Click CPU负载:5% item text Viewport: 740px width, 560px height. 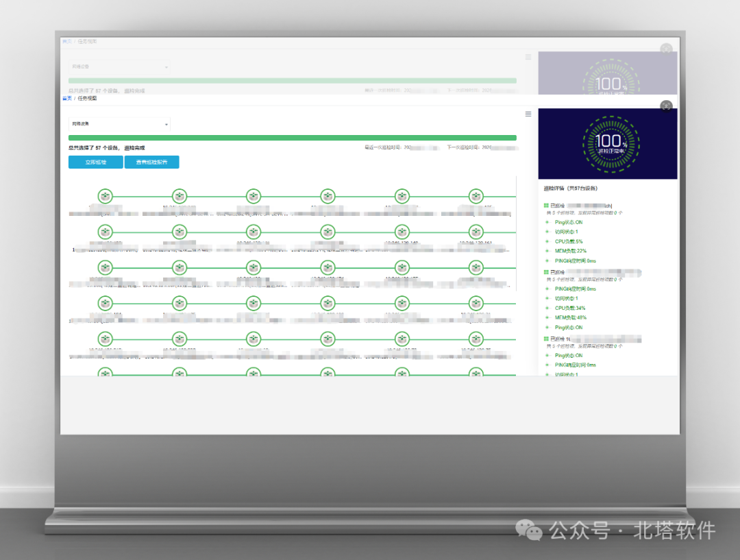pyautogui.click(x=569, y=241)
